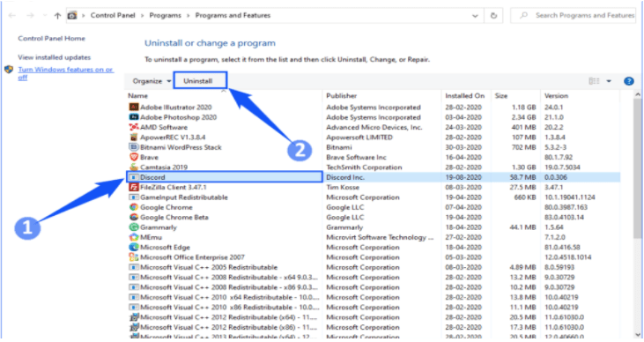Open View installed updates link

coord(55,57)
